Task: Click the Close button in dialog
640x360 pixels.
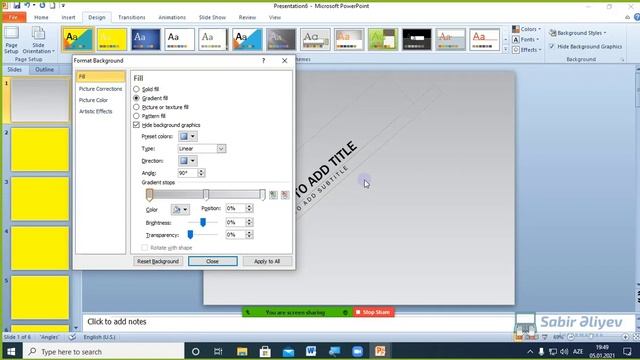Action: coord(213,261)
